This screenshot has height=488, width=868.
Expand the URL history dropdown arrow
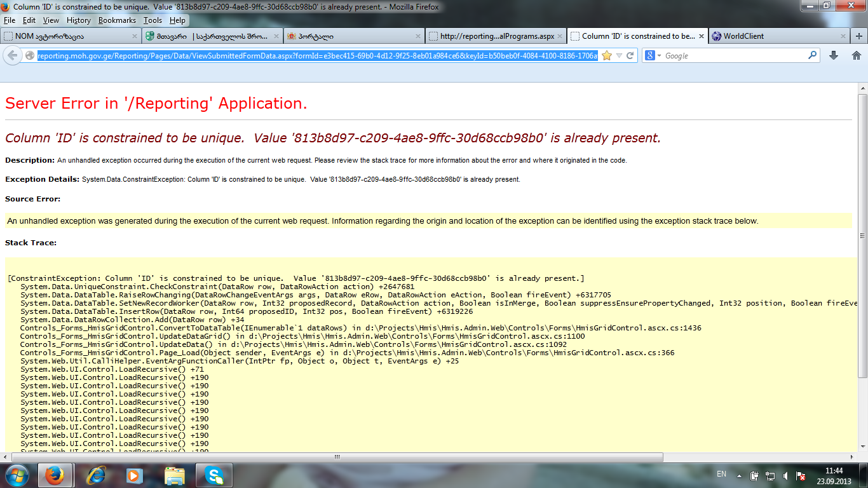(619, 56)
